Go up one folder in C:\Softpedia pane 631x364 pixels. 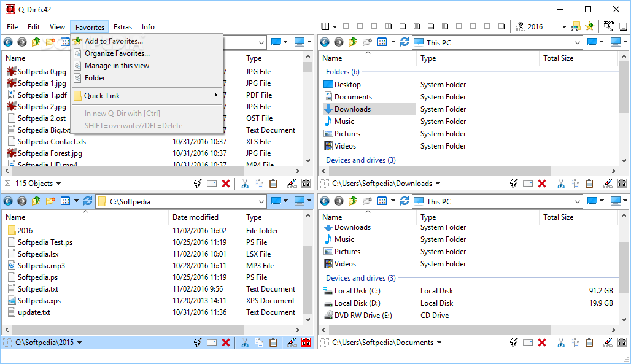[36, 201]
